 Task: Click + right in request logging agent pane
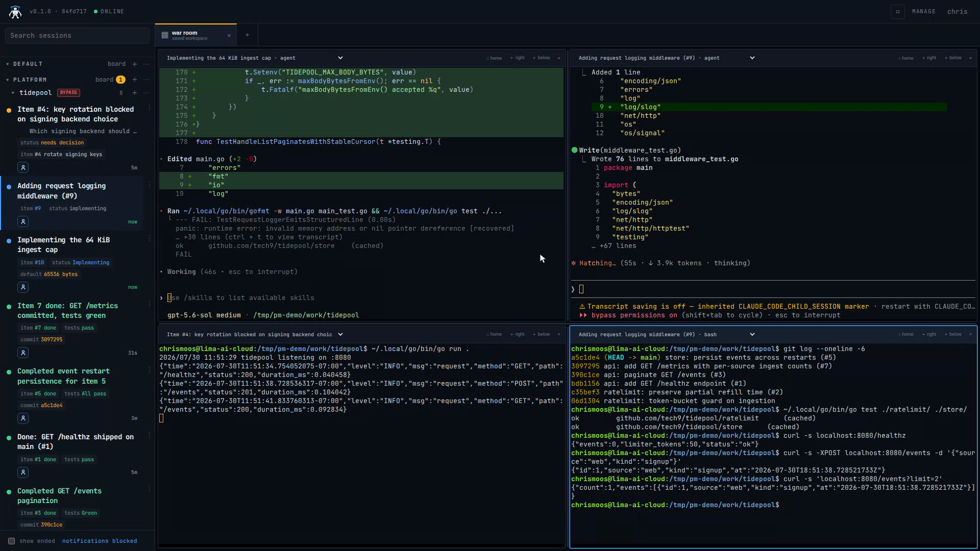pyautogui.click(x=929, y=58)
